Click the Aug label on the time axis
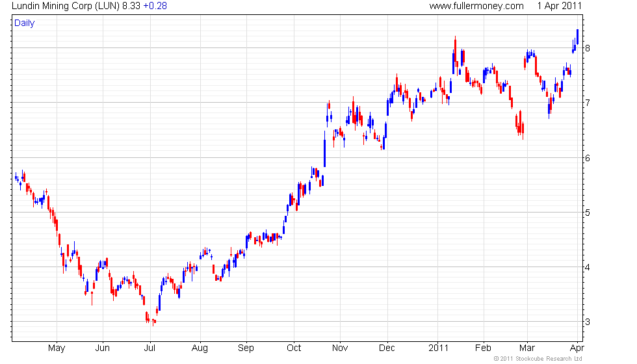The image size is (637, 364). pos(200,348)
